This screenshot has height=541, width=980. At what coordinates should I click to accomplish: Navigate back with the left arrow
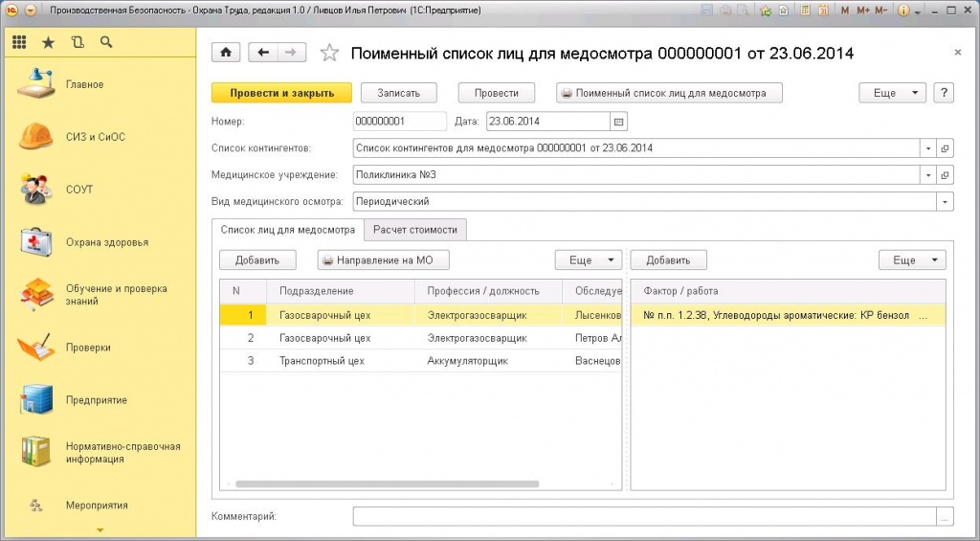[x=263, y=53]
